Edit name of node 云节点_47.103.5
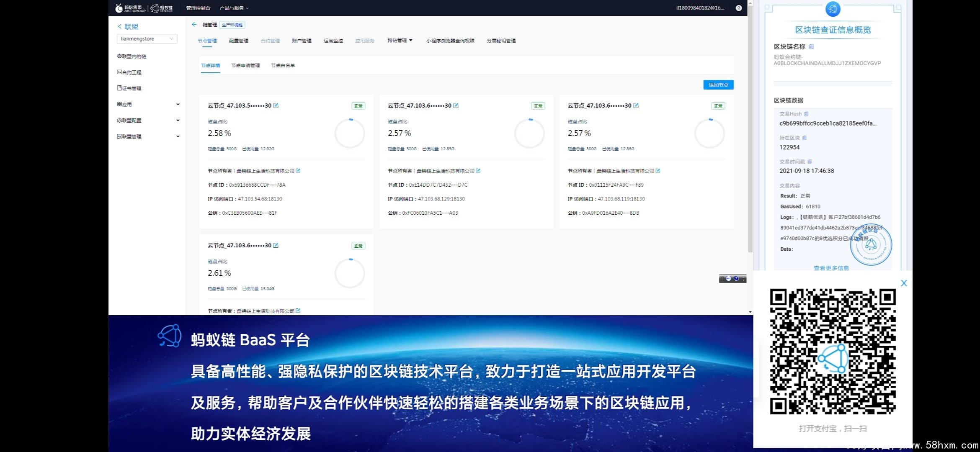Viewport: 980px width, 452px height. coord(276,105)
